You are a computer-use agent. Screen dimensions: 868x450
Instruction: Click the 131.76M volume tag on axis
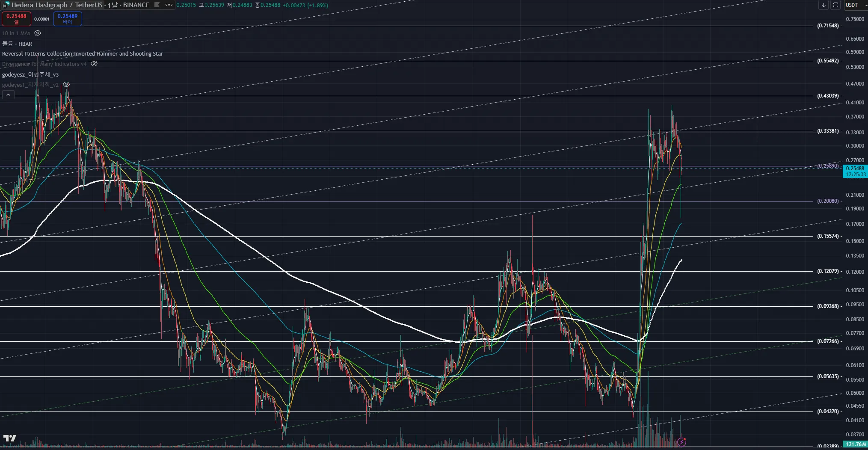click(x=855, y=444)
